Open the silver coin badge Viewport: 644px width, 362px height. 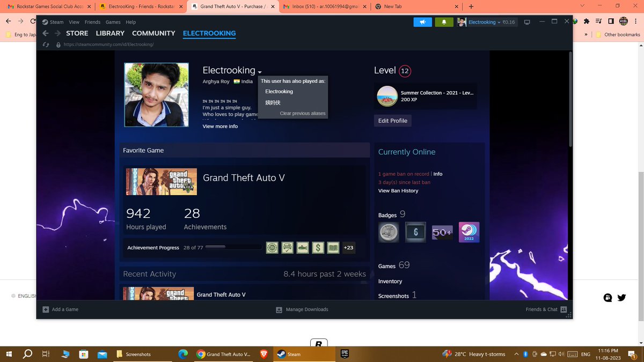(389, 232)
